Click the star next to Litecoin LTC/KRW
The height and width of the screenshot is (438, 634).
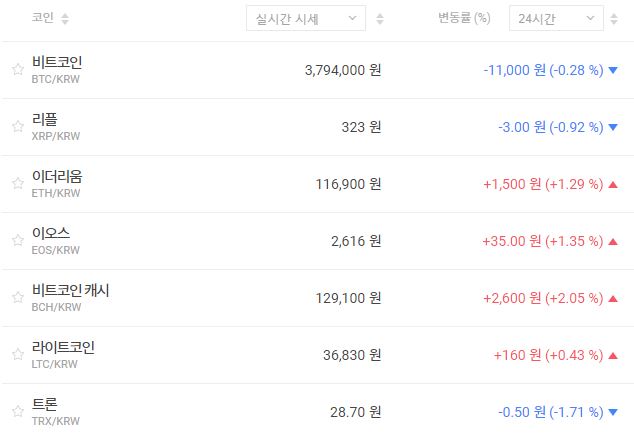(x=17, y=354)
